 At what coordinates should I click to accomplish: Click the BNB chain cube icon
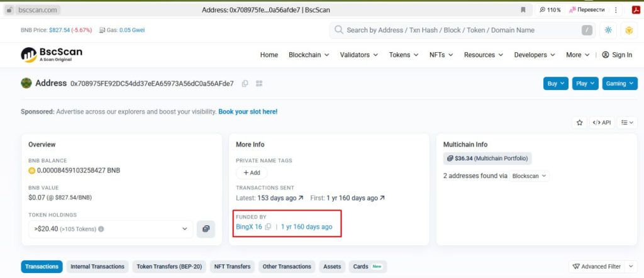point(628,30)
